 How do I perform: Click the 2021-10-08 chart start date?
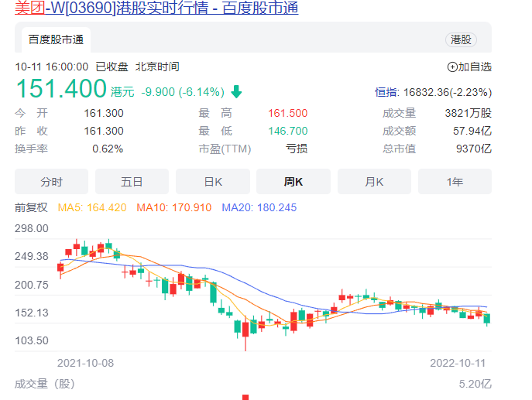click(85, 363)
